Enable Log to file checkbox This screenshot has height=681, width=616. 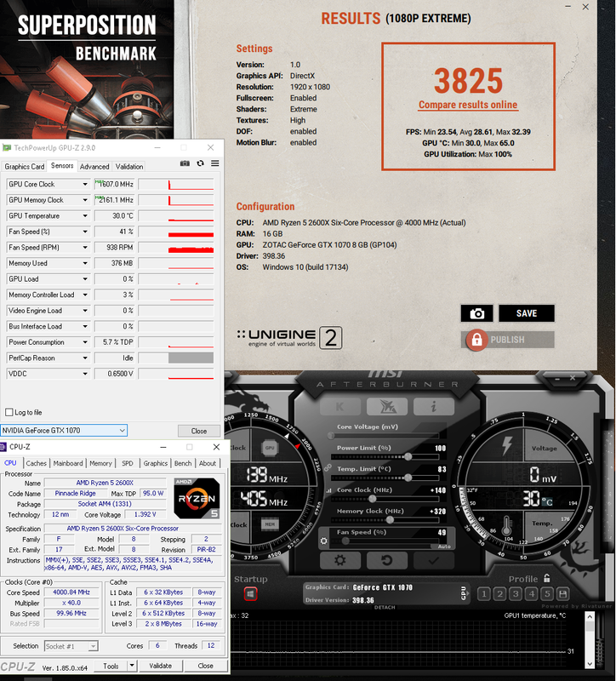(9, 412)
